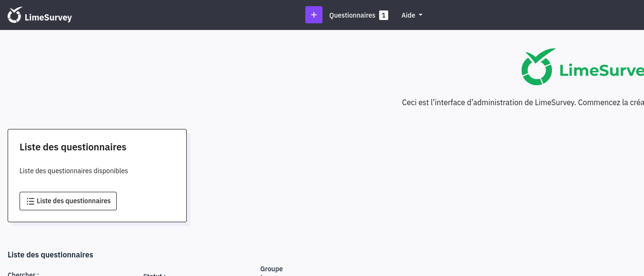Click the text Liste des questionnaires disponibles

tap(74, 171)
